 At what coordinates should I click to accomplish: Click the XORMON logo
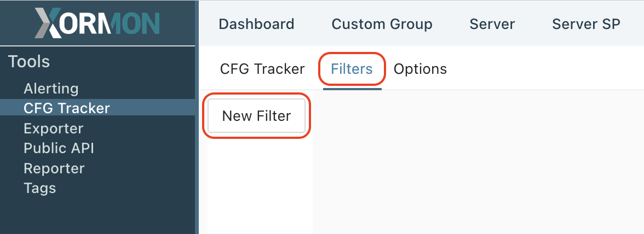point(97,23)
